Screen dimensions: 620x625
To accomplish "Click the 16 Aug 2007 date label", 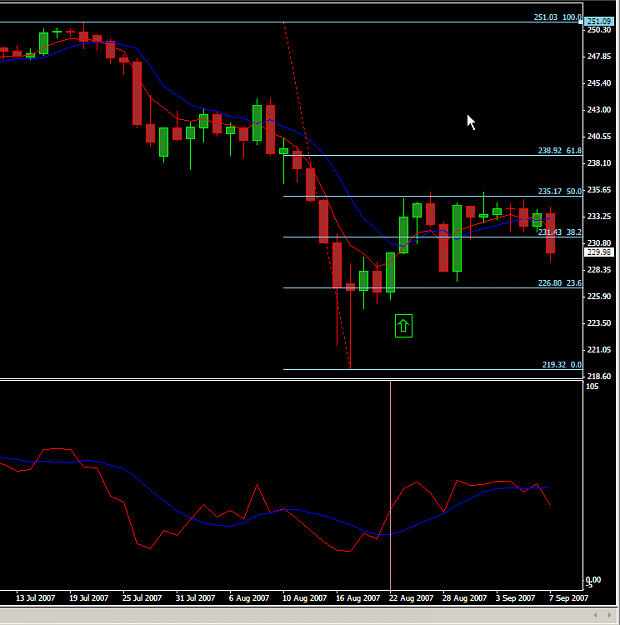I will tap(358, 598).
